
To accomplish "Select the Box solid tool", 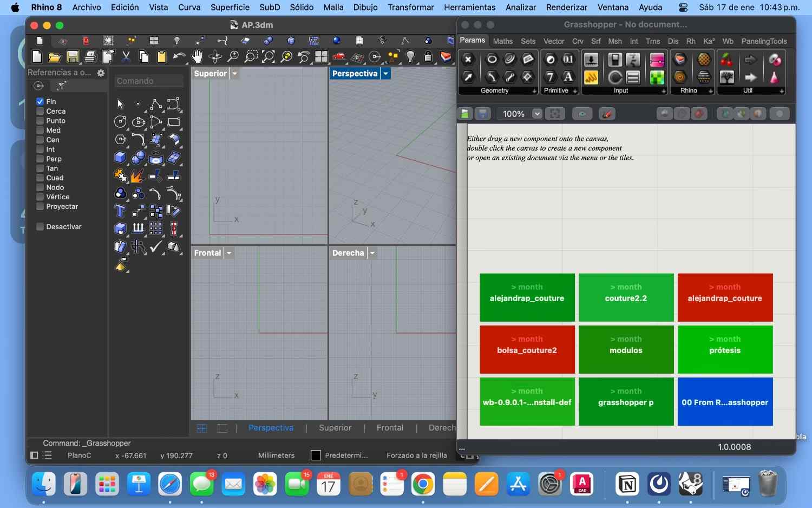I will (120, 158).
